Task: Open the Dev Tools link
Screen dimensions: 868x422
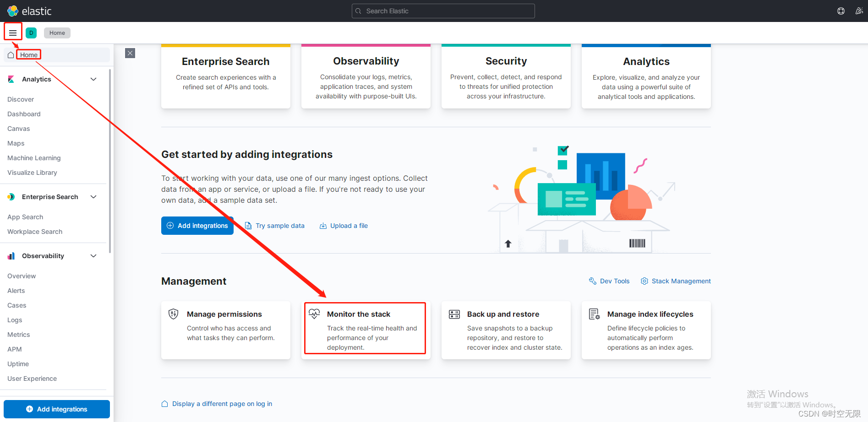Action: coord(615,281)
